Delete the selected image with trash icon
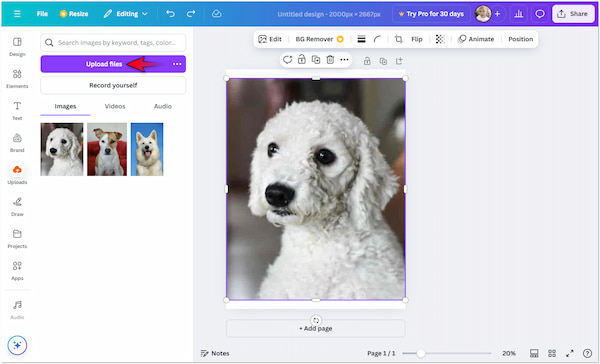The height and width of the screenshot is (364, 600). coord(330,60)
